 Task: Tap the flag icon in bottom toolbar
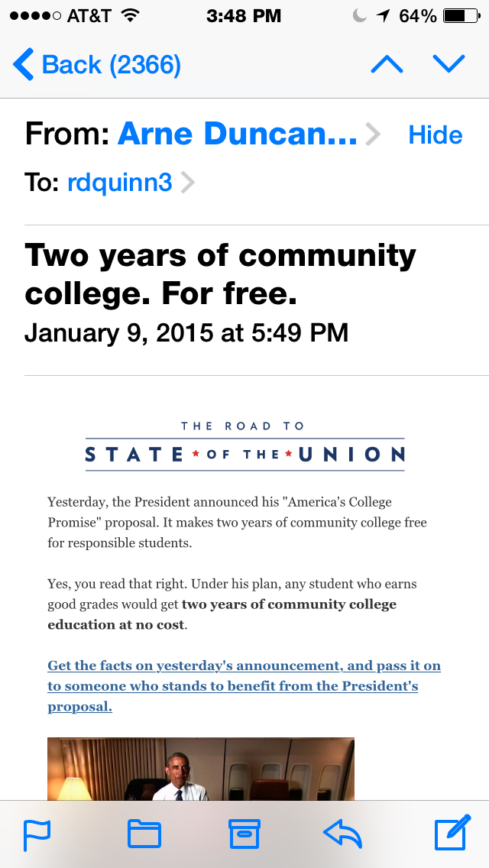pos(37,834)
